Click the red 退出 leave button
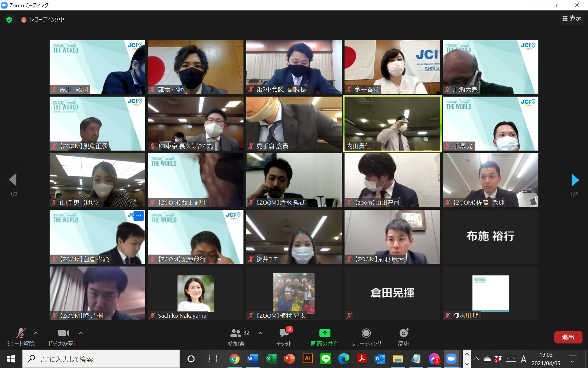The height and width of the screenshot is (368, 588). coord(568,337)
